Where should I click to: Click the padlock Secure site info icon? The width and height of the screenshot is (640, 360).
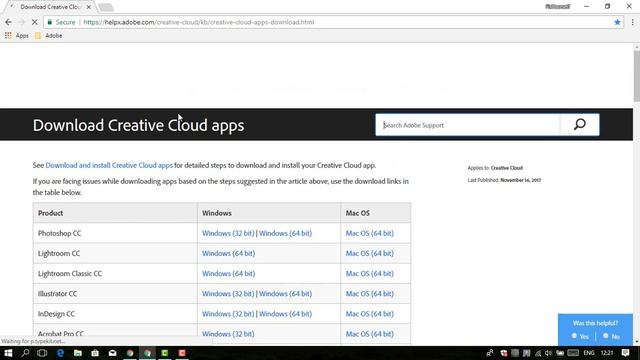click(50, 22)
